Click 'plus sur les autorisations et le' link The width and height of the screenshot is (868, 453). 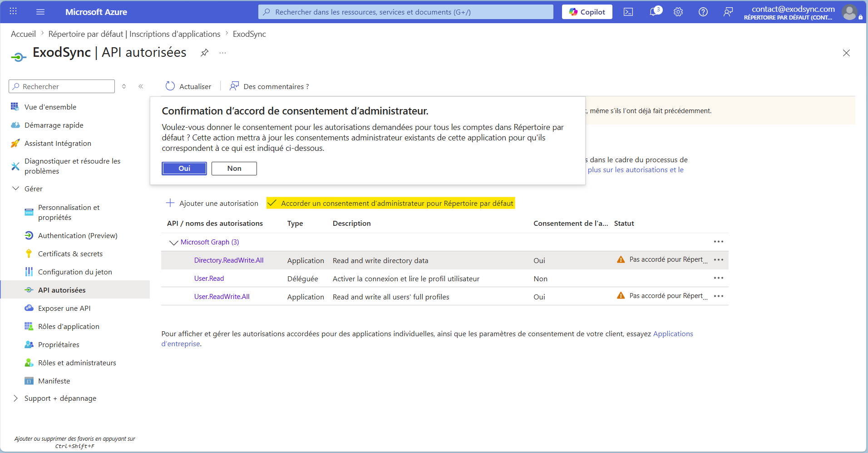(636, 170)
